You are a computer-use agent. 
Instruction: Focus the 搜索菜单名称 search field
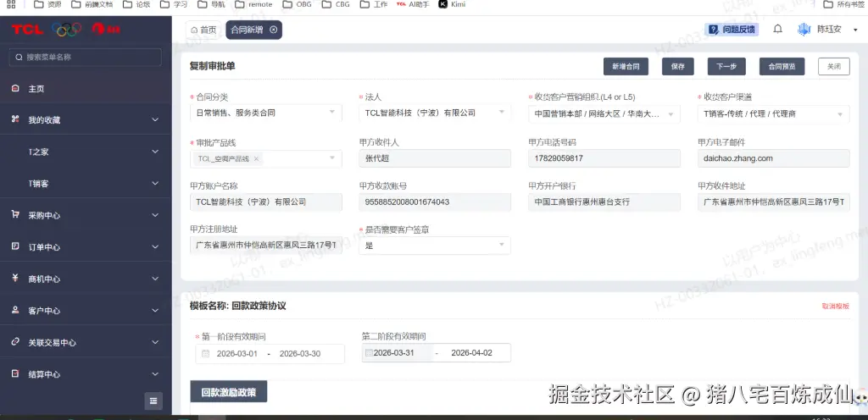click(x=86, y=57)
